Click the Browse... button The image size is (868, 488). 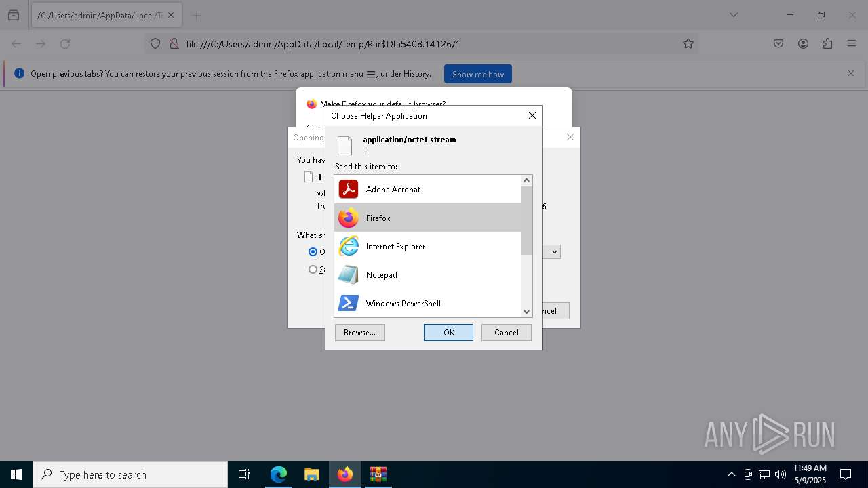point(359,332)
